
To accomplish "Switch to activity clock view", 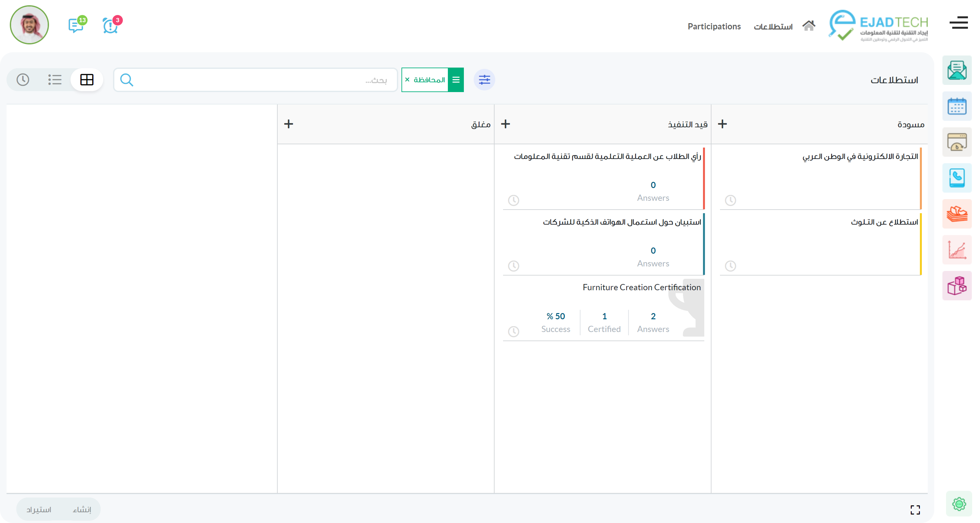I will tap(23, 79).
